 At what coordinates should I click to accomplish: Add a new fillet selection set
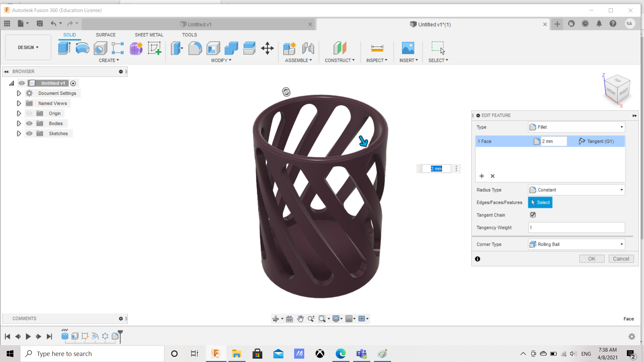coord(482,176)
